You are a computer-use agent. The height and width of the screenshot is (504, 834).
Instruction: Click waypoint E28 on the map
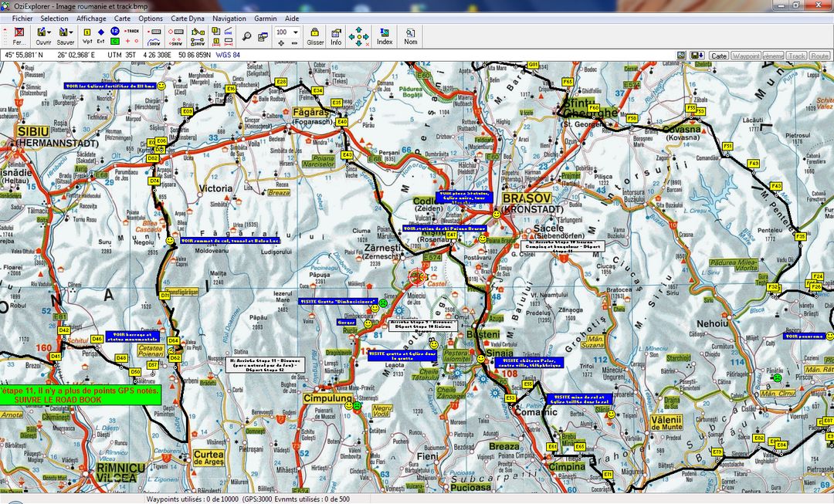tap(281, 82)
